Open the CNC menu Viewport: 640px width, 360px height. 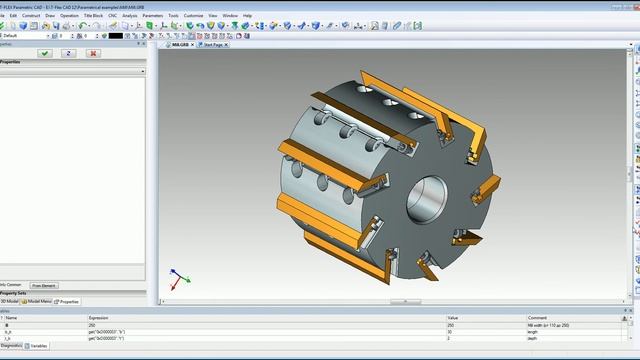click(x=113, y=16)
